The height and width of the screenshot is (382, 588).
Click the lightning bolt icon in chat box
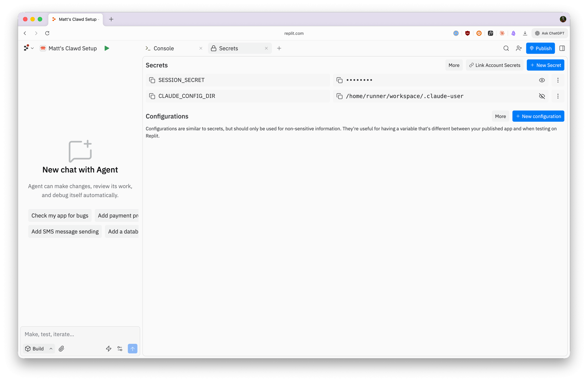tap(109, 349)
